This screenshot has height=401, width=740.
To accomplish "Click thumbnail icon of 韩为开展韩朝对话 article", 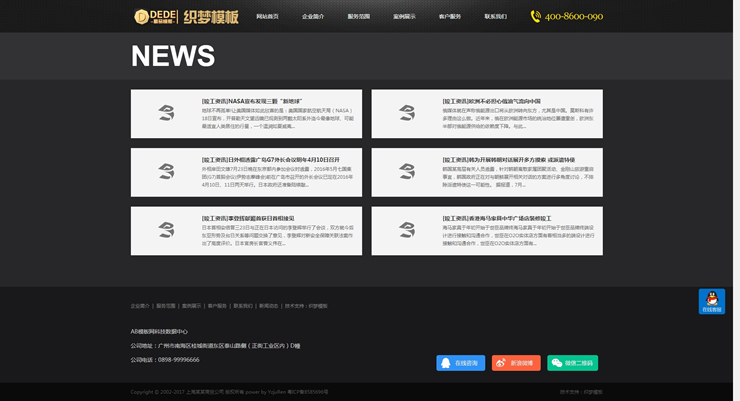I will click(407, 172).
